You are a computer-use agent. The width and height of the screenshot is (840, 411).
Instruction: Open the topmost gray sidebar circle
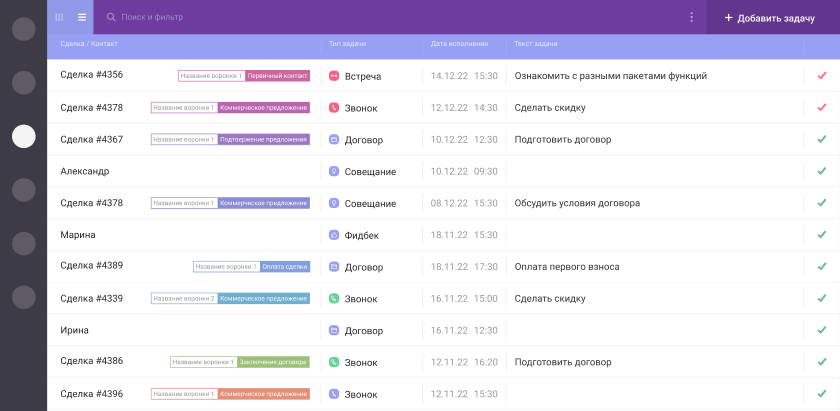coord(24,29)
